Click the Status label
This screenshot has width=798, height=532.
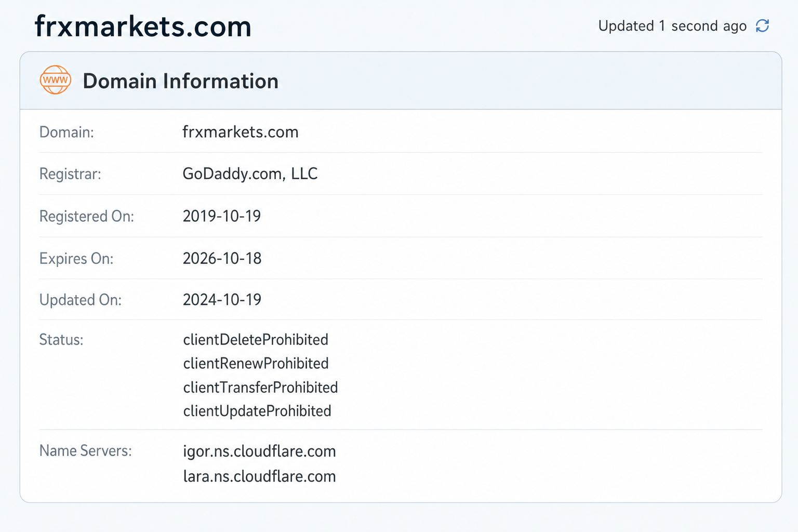point(61,340)
